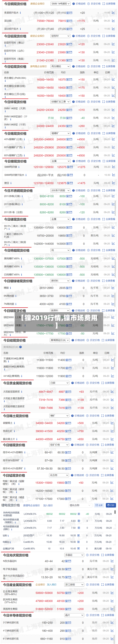Screen dimensions: 118x644
Task: Click the info icon next to 贵溪铜升贴水
Action: [20, 13]
